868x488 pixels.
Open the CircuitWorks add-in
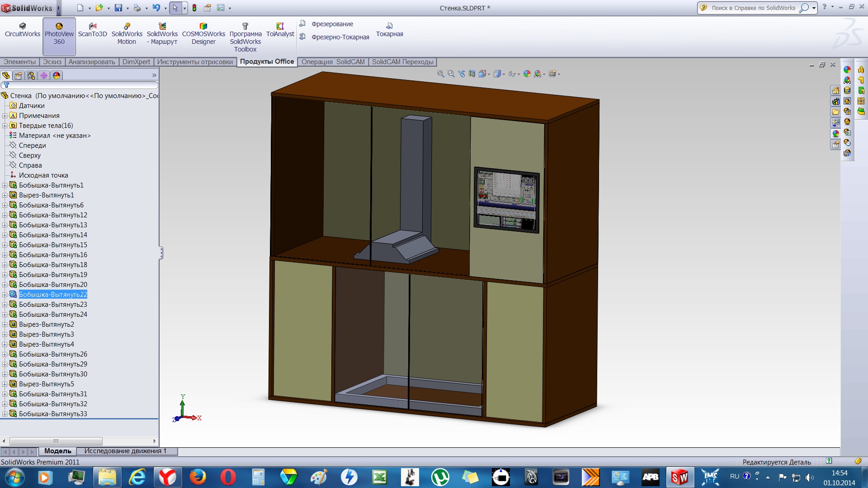(x=22, y=30)
